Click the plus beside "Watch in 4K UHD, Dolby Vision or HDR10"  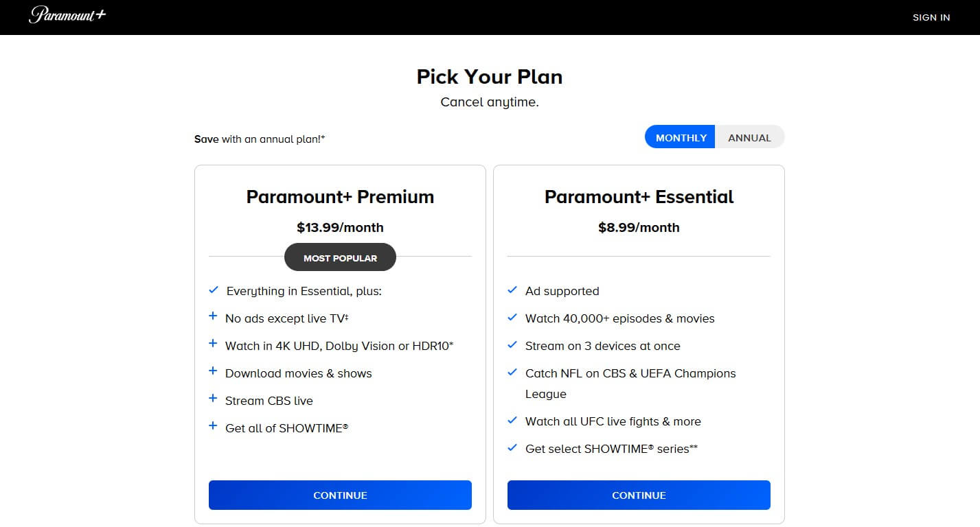pos(212,343)
